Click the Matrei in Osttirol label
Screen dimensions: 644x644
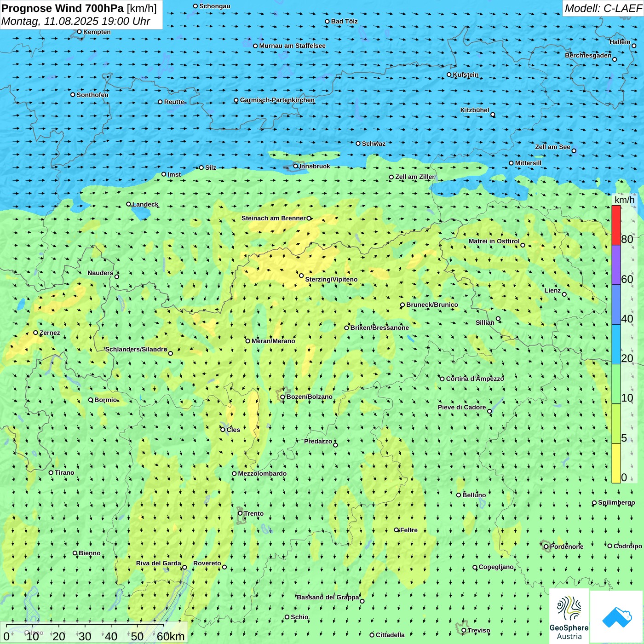[x=494, y=241]
